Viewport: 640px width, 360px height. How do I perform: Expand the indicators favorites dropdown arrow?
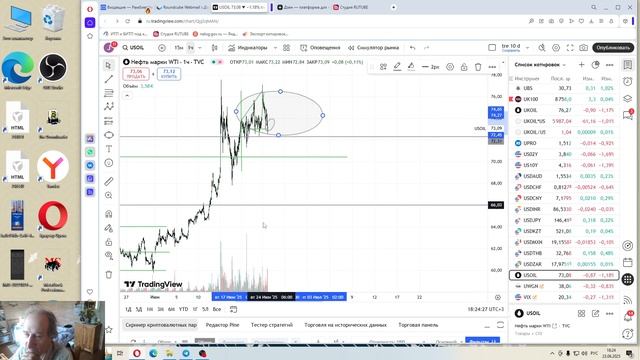(275, 48)
